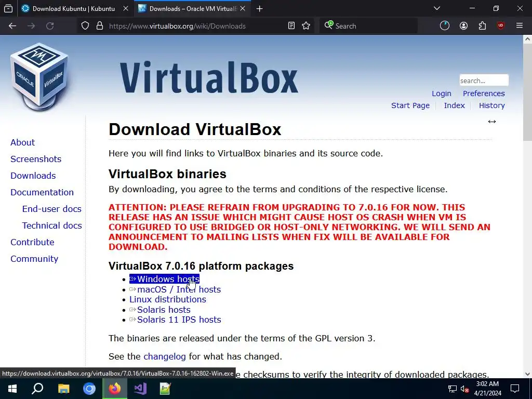Go back with the back arrow
The width and height of the screenshot is (532, 399).
[x=12, y=26]
